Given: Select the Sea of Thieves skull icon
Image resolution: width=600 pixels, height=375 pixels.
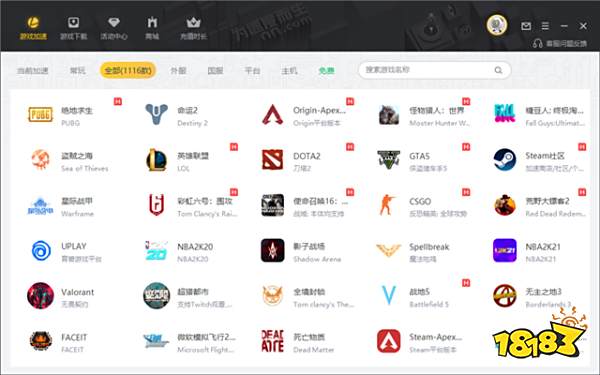Looking at the screenshot, I should tap(40, 159).
